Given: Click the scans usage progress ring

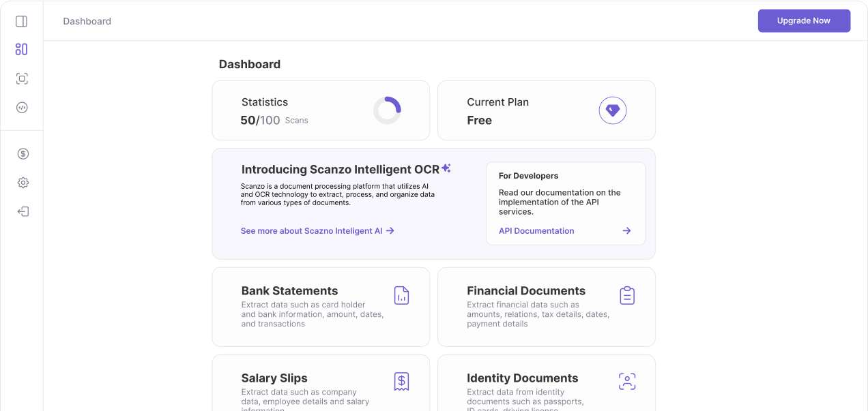Looking at the screenshot, I should click(387, 110).
